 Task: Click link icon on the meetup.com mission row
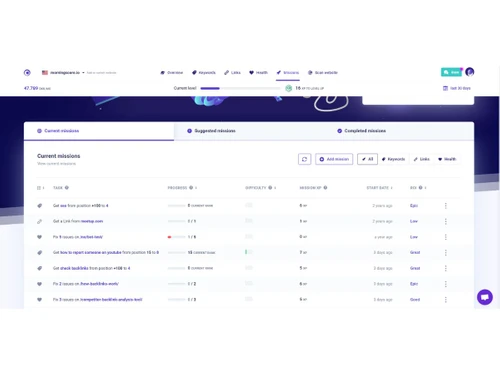40,221
